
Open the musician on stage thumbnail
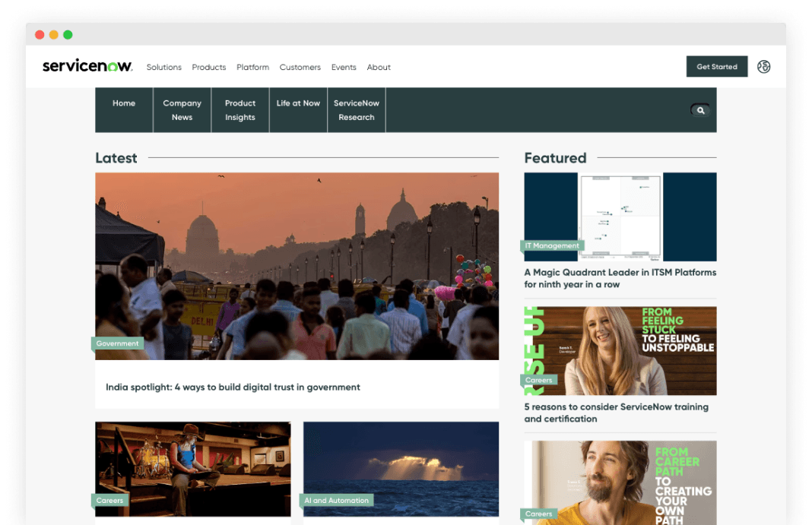[192, 469]
